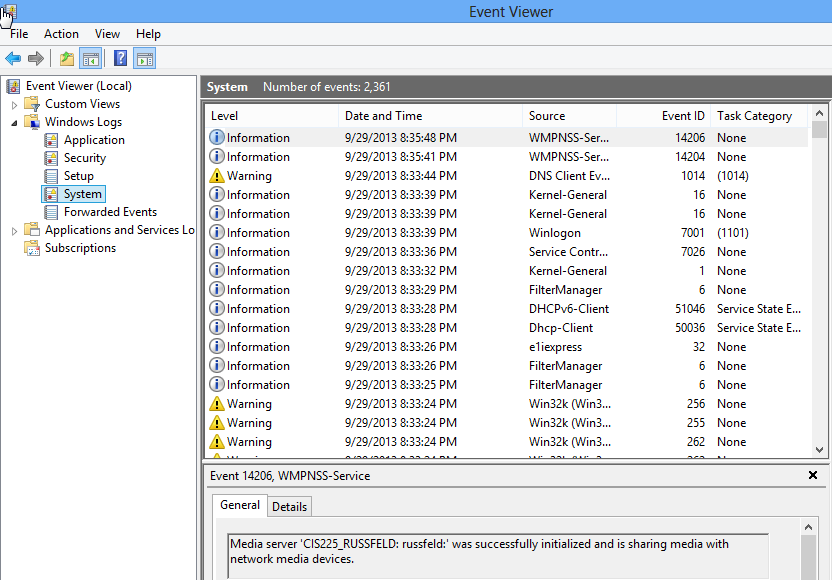The height and width of the screenshot is (580, 832).
Task: Click the Up One Level folder icon
Action: (66, 58)
